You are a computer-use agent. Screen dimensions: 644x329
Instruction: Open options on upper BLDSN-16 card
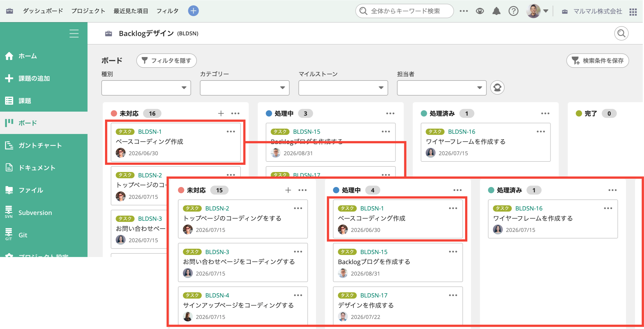point(541,132)
